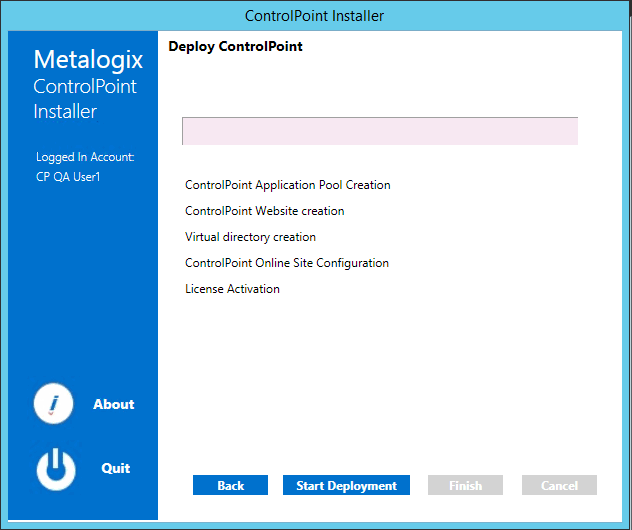This screenshot has width=632, height=530.
Task: Click the Metalogix brand name in sidebar
Action: [88, 59]
